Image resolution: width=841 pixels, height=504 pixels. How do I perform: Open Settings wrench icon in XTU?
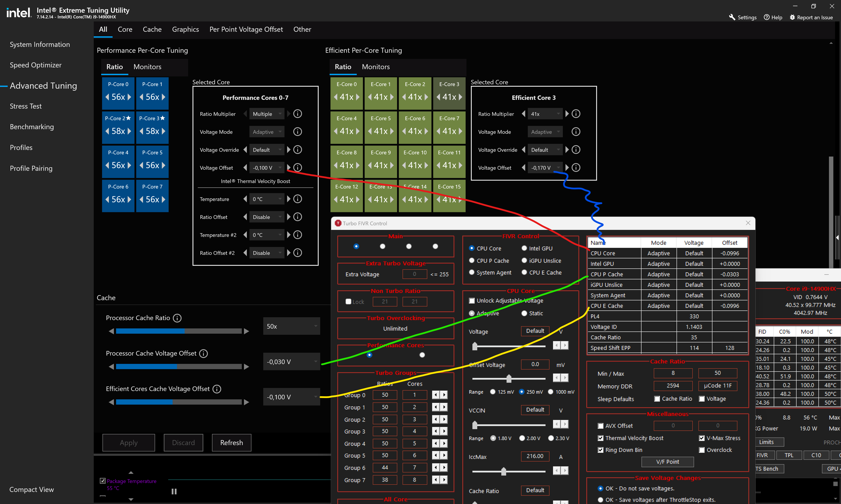pos(732,17)
